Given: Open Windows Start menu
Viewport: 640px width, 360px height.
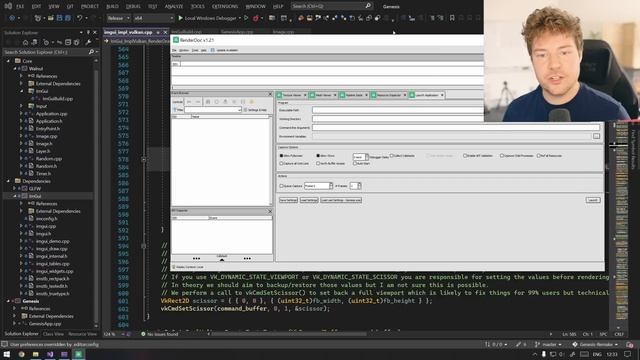Looking at the screenshot, I should (x=7, y=354).
